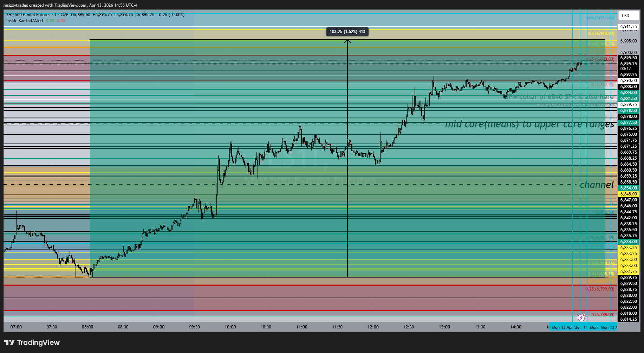Click the 6,864.50 price label
Screen dimensions: 644x353
628,164
